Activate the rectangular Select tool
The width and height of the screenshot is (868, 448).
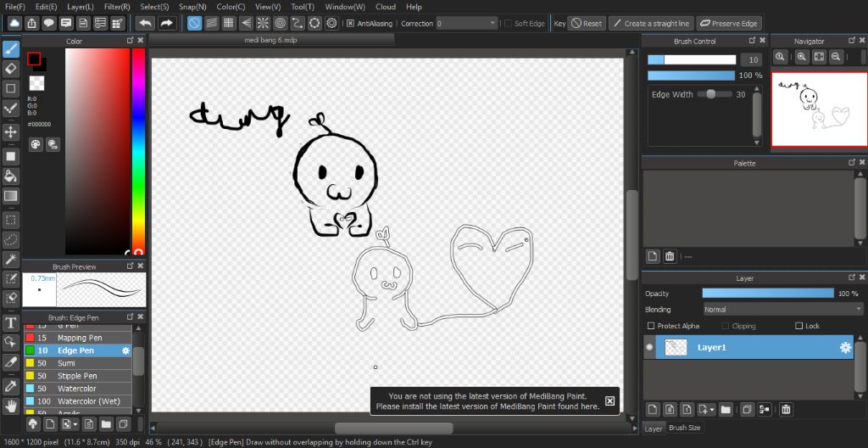tap(11, 220)
